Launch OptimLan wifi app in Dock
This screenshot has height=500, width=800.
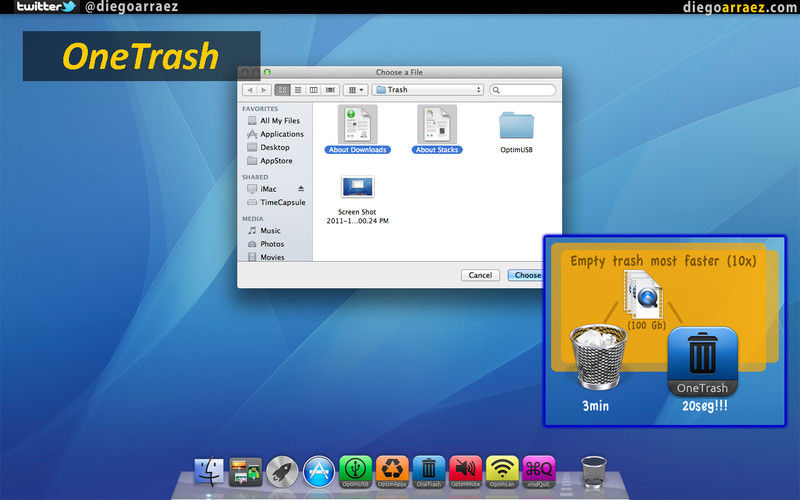tap(503, 471)
